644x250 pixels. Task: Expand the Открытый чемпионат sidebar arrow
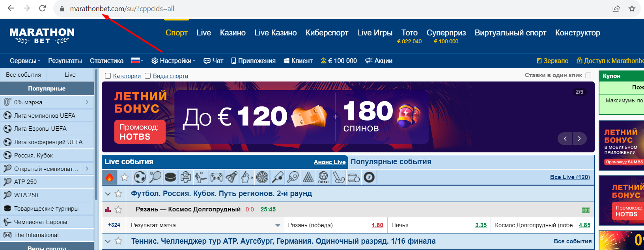click(87, 169)
